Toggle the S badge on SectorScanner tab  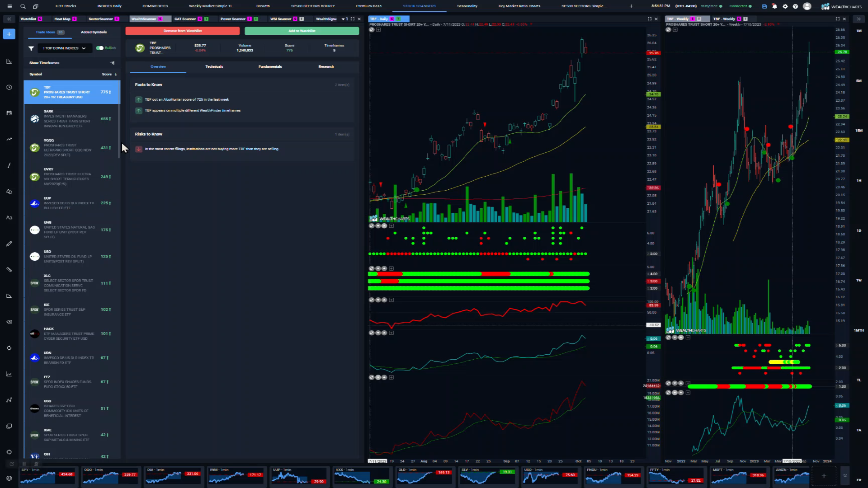click(117, 19)
